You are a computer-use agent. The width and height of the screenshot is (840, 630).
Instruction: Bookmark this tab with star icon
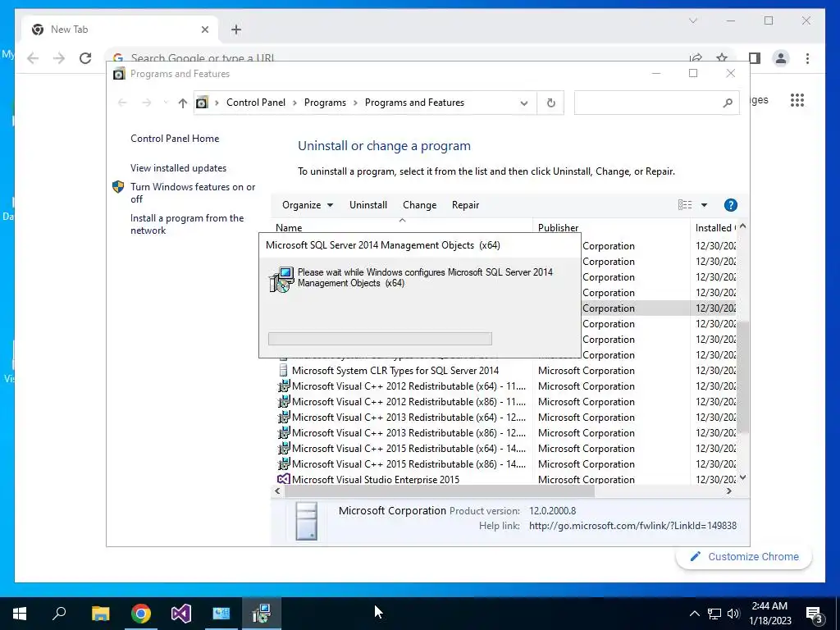pyautogui.click(x=722, y=58)
